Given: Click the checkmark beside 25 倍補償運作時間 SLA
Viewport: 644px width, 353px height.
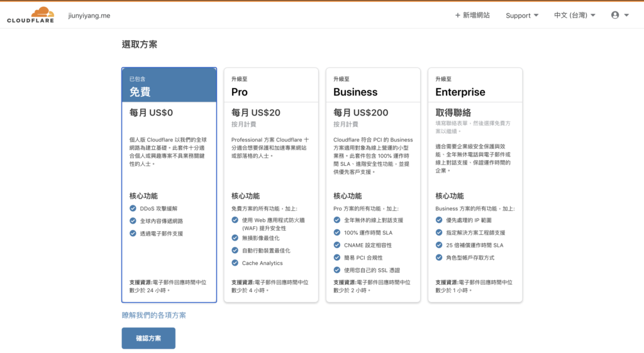Looking at the screenshot, I should tap(439, 245).
